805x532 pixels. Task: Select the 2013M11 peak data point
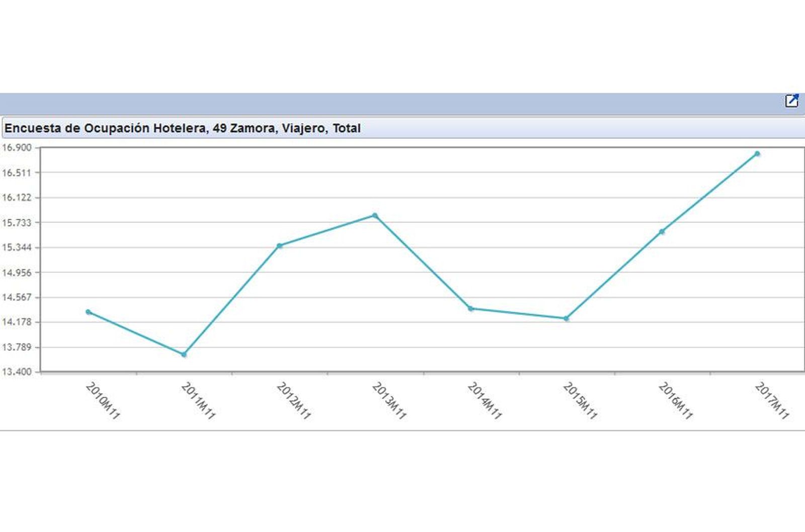[375, 216]
